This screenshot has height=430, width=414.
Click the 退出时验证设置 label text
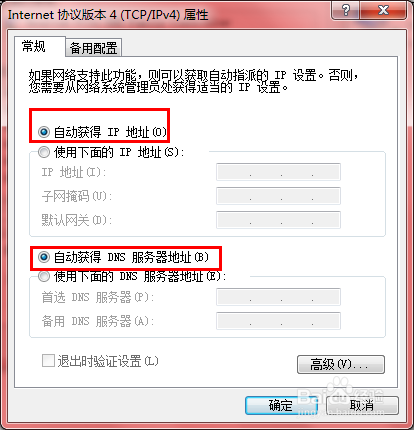108,361
